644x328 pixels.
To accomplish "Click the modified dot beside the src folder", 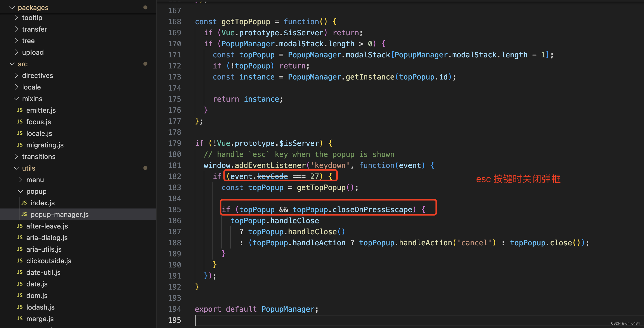I will pyautogui.click(x=145, y=64).
